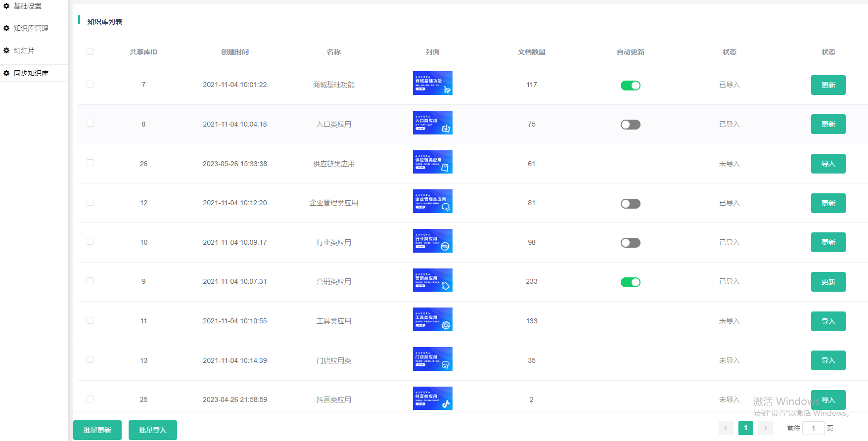Click the 工具类应用 cover image
This screenshot has height=441, width=868.
pyautogui.click(x=432, y=319)
